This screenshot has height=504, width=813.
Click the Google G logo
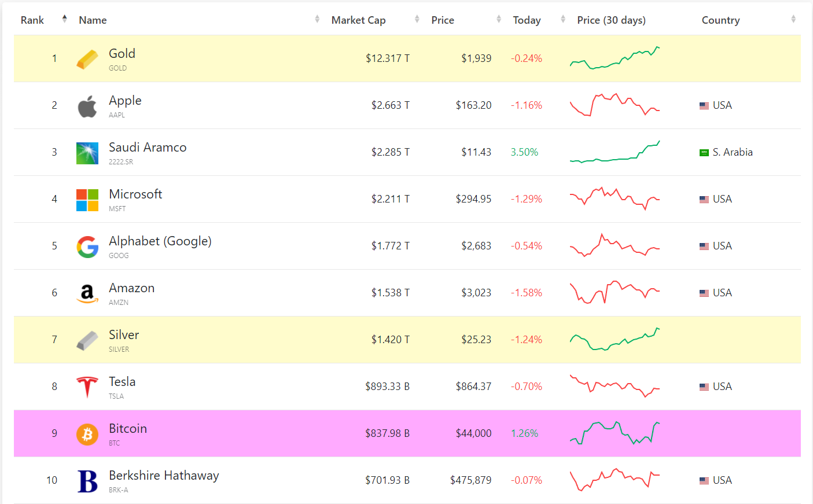pos(87,247)
